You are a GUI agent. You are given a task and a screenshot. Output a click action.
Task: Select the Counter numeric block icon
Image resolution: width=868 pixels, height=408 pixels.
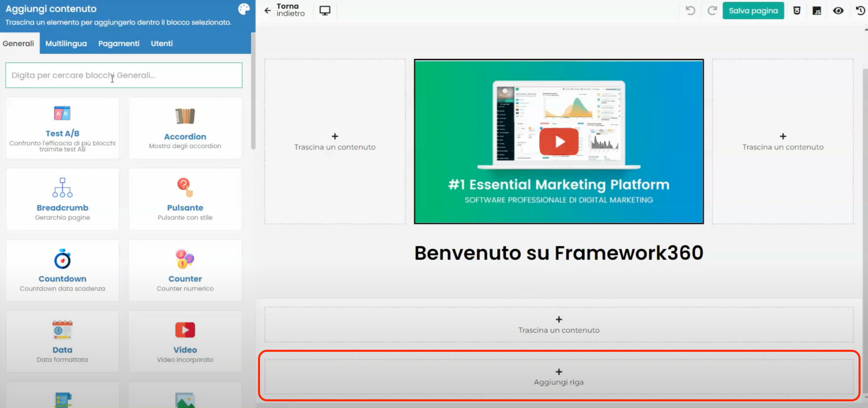185,259
